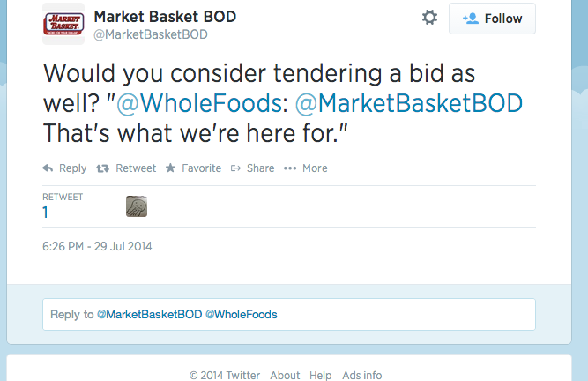Screen dimensions: 588x381
Task: Open the Ads info footer link
Action: click(361, 375)
